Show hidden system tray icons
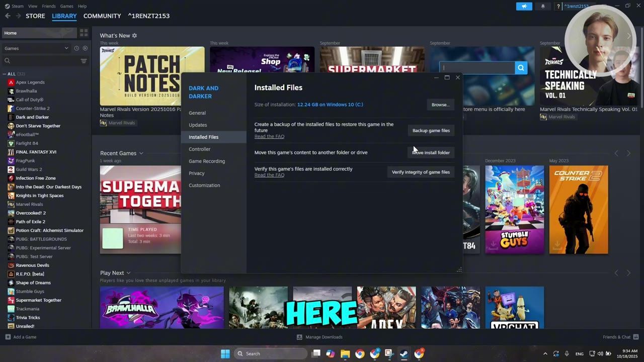 tap(545, 353)
